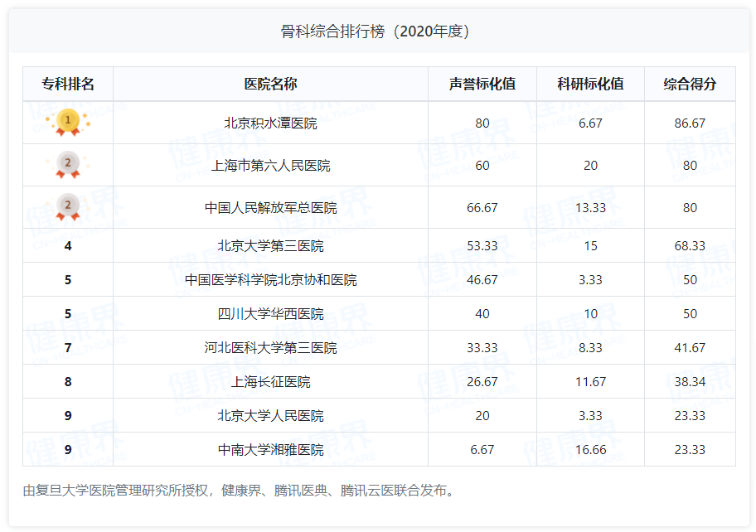756x532 pixels.
Task: Select the 46.67 reputation value cell
Action: point(483,279)
